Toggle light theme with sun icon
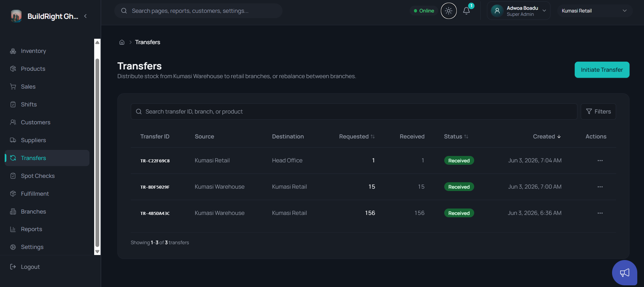Screen dimensions: 644x287 click(449, 11)
